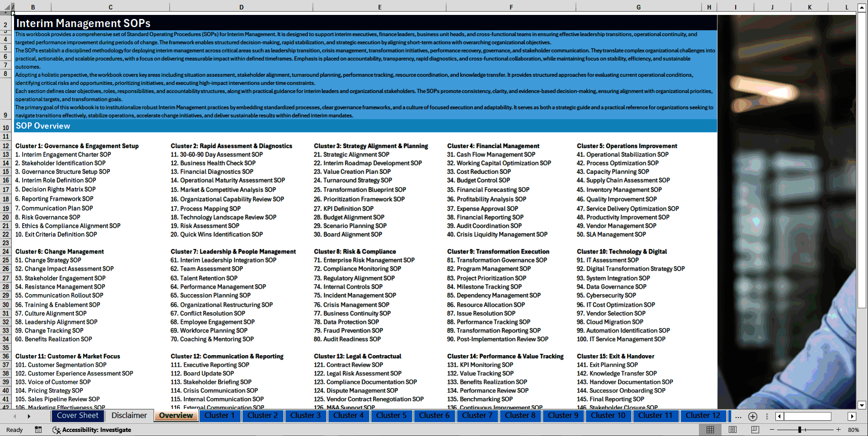Open 13. Financial Diagnostics SOP link
This screenshot has width=868, height=436.
(x=212, y=172)
